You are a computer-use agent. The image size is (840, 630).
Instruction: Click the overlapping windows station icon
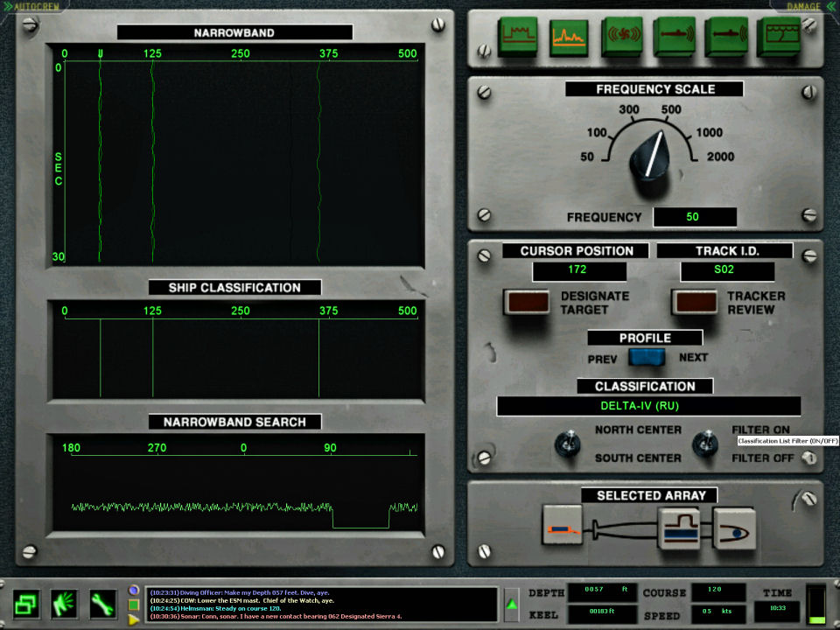pos(26,603)
